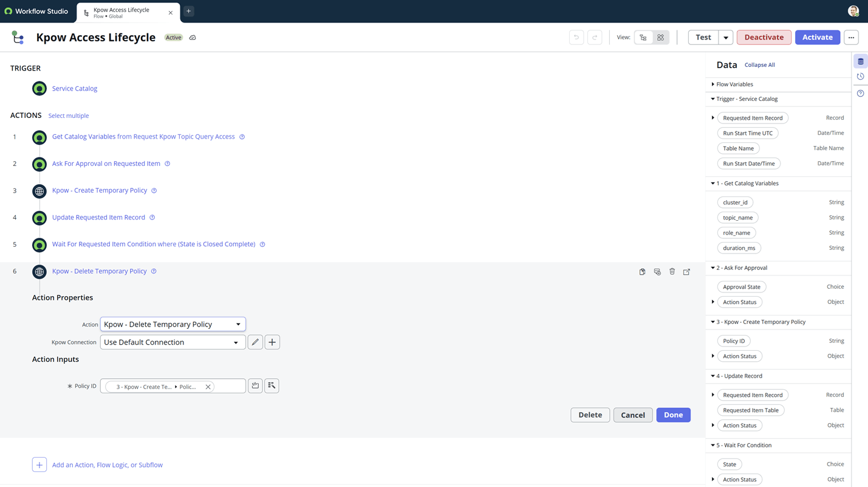Open Update Requested Item Record step
Image resolution: width=868 pixels, height=487 pixels.
(98, 217)
